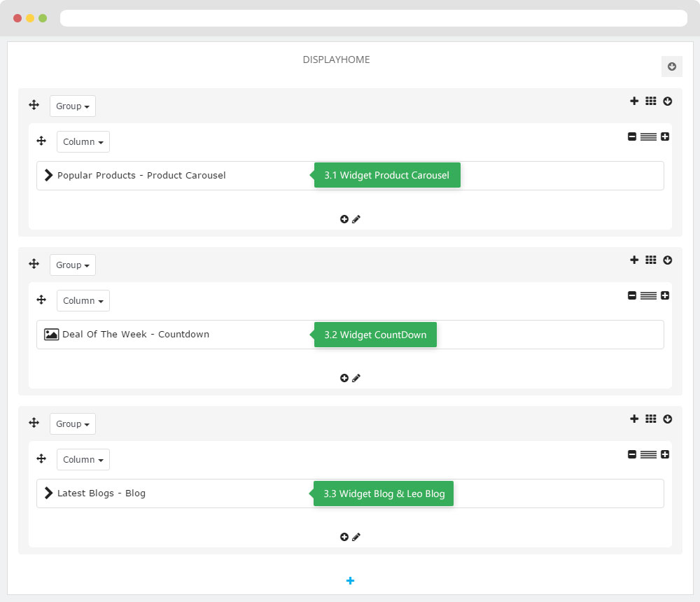Viewport: 700px width, 602px height.
Task: Collapse the Deal Of The Week group arrow icon
Action: pyautogui.click(x=667, y=260)
